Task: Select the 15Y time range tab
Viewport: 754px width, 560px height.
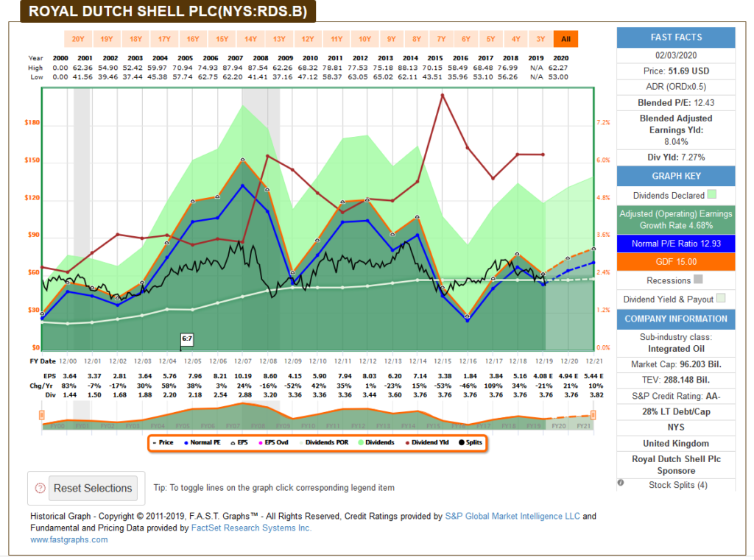Action: tap(222, 39)
